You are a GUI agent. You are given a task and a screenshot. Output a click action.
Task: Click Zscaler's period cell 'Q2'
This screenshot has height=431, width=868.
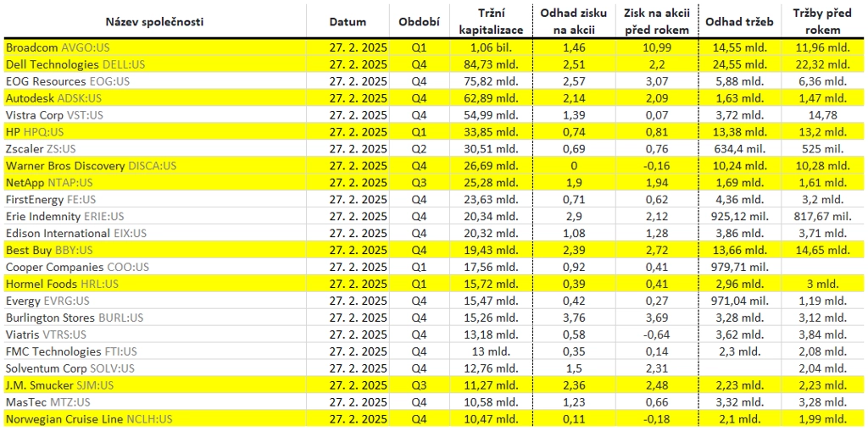(419, 149)
